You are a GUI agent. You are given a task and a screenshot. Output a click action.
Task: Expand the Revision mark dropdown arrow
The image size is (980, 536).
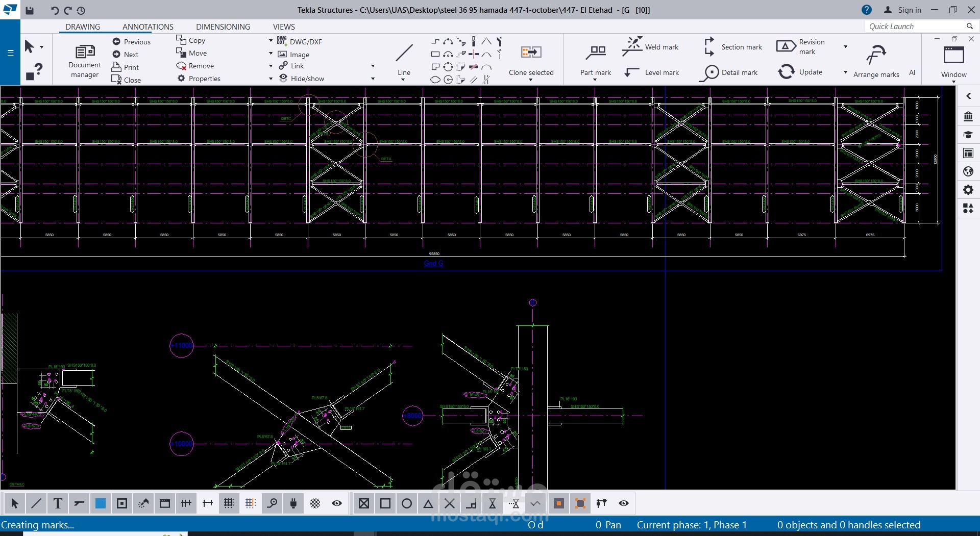click(x=845, y=46)
